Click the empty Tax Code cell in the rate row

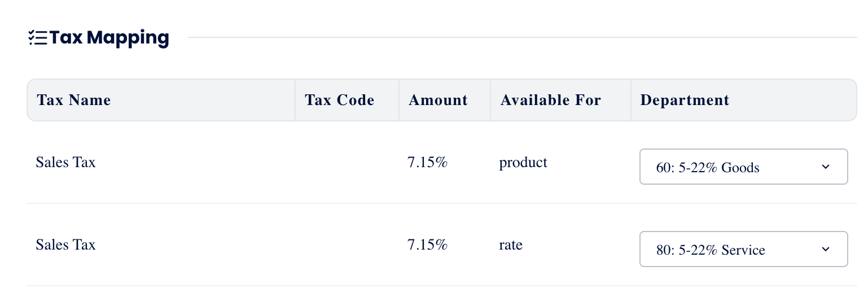point(347,245)
